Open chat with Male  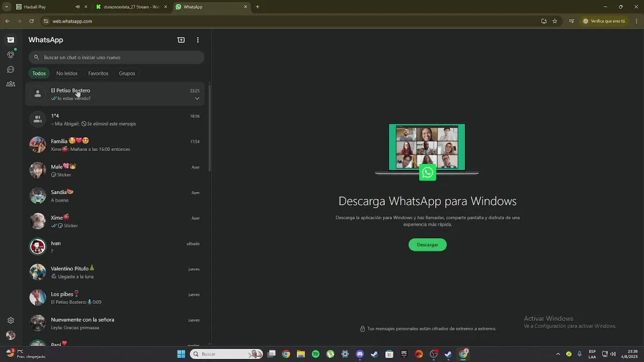coord(115,170)
